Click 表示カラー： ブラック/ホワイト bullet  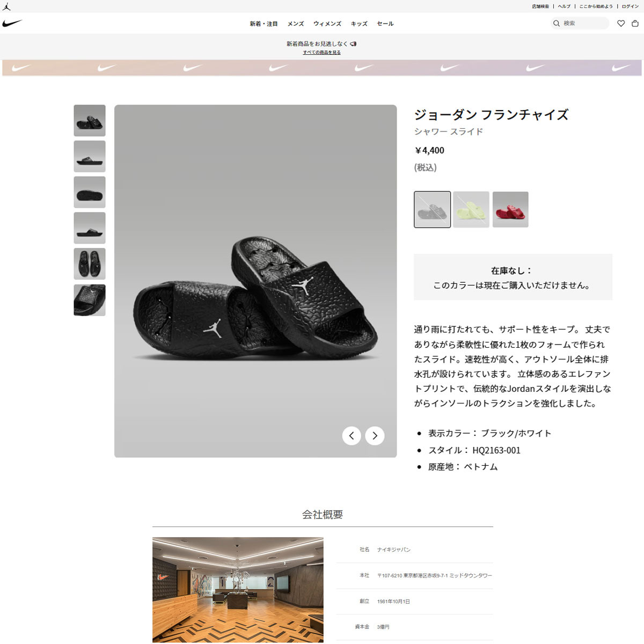click(x=489, y=433)
